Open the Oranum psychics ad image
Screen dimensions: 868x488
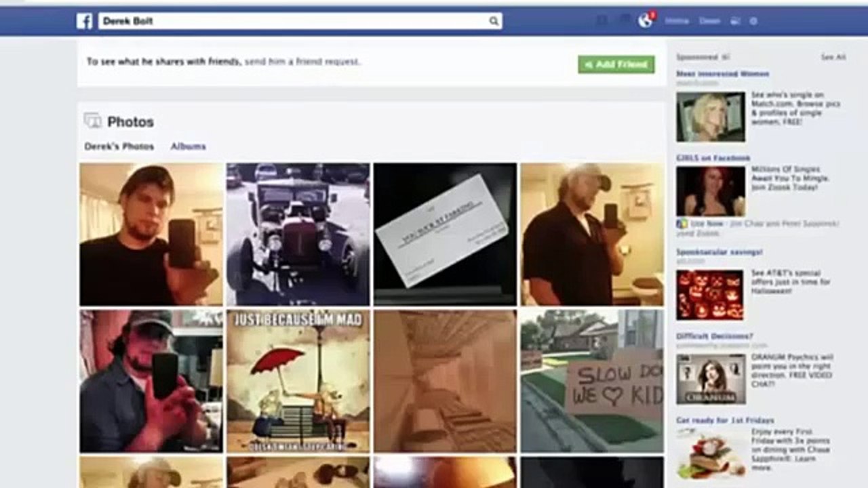710,379
